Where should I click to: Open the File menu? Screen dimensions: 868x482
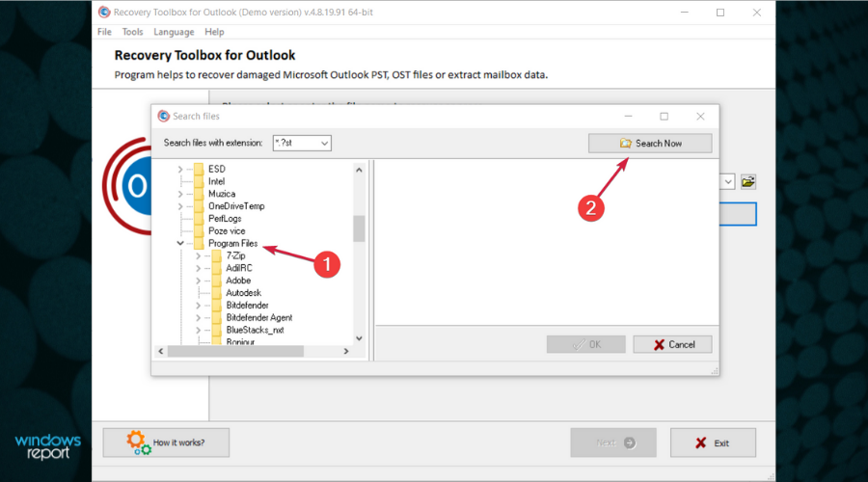point(104,32)
